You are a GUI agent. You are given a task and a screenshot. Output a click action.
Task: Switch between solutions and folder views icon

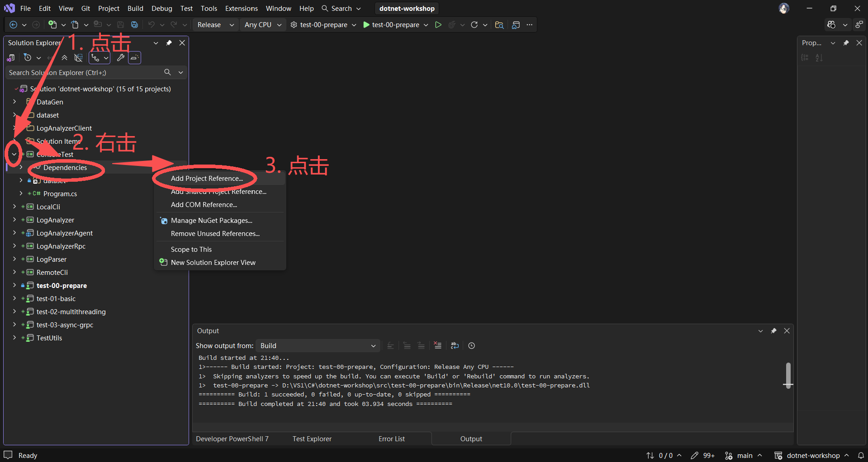click(x=11, y=58)
